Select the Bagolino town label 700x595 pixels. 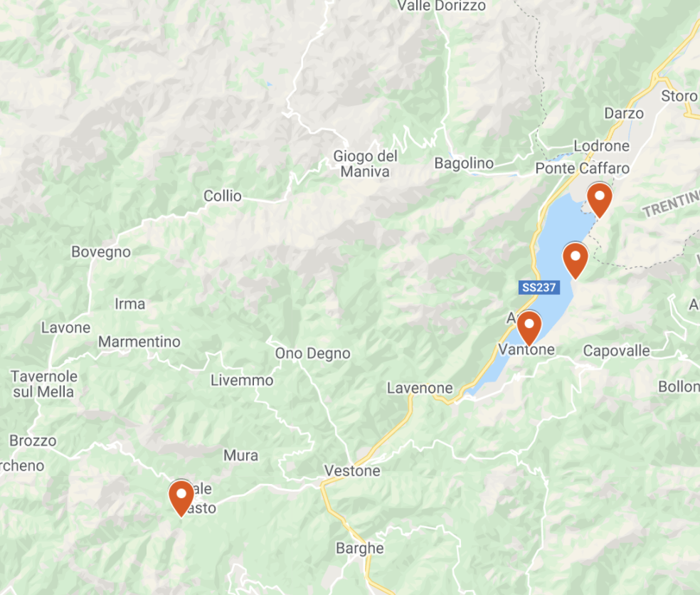pyautogui.click(x=464, y=164)
